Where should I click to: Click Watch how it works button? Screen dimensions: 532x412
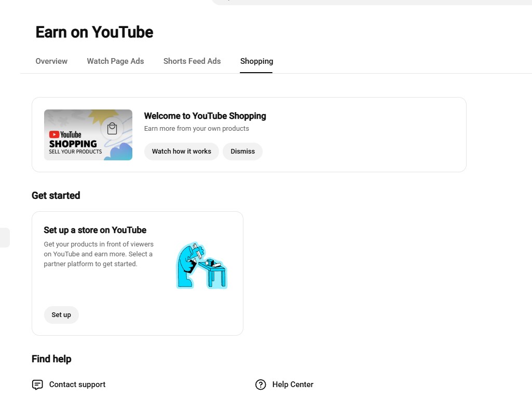coord(182,151)
